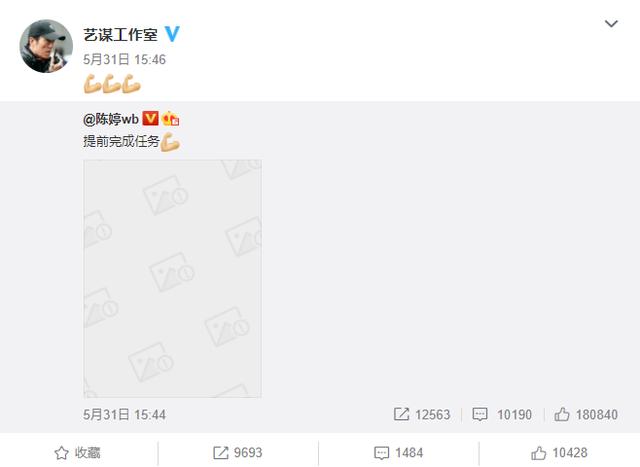Click the original post repost icon 12563
The height and width of the screenshot is (467, 640).
tap(401, 414)
